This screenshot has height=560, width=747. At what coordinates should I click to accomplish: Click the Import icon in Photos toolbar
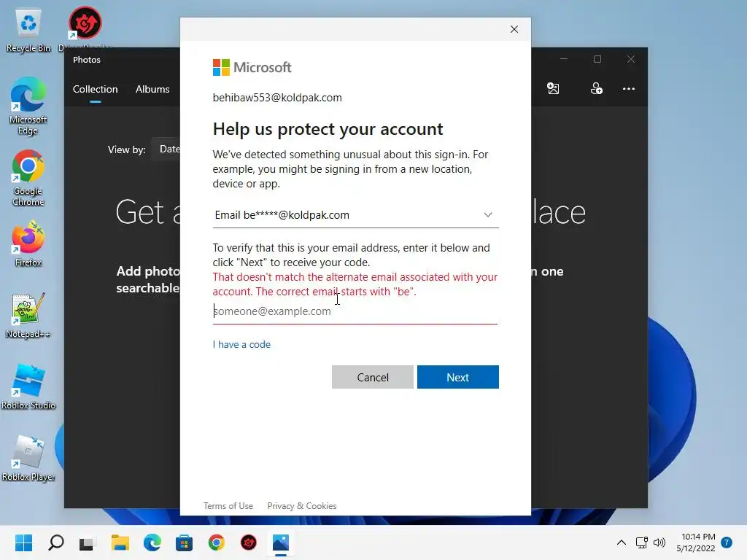coord(553,88)
